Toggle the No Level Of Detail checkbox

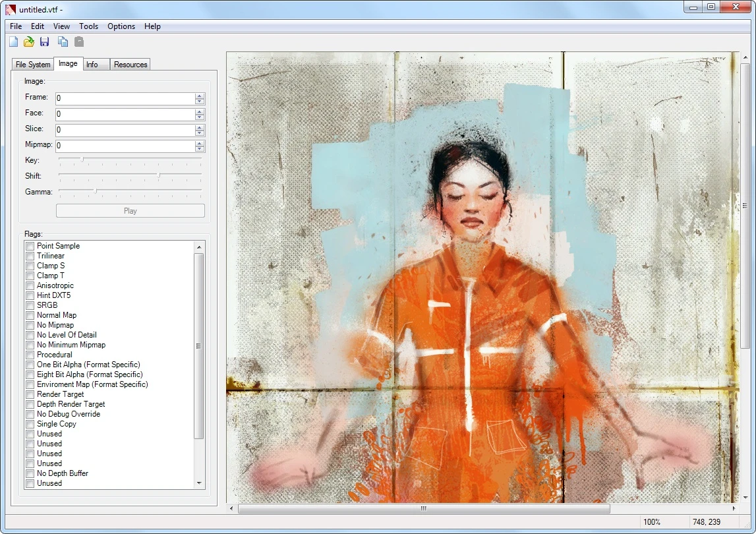coord(30,336)
